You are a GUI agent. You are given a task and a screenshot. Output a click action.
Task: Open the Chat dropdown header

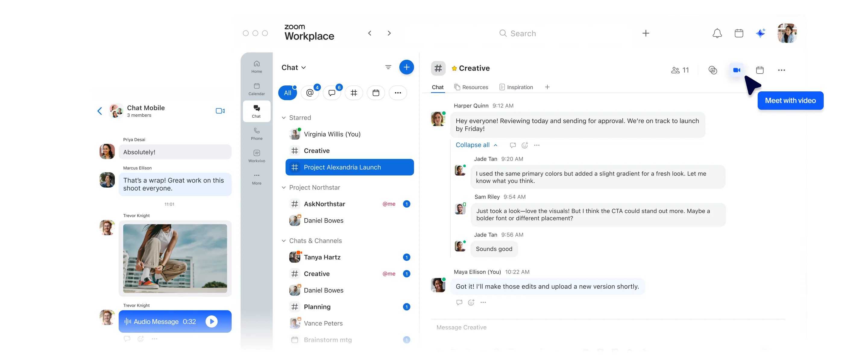[294, 68]
